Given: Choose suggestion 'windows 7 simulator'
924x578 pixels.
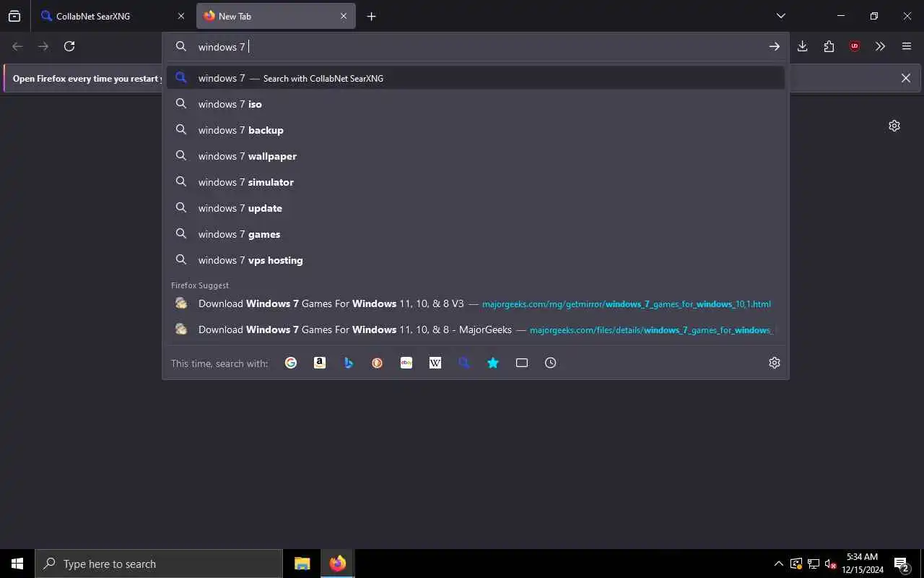Looking at the screenshot, I should pos(476,182).
